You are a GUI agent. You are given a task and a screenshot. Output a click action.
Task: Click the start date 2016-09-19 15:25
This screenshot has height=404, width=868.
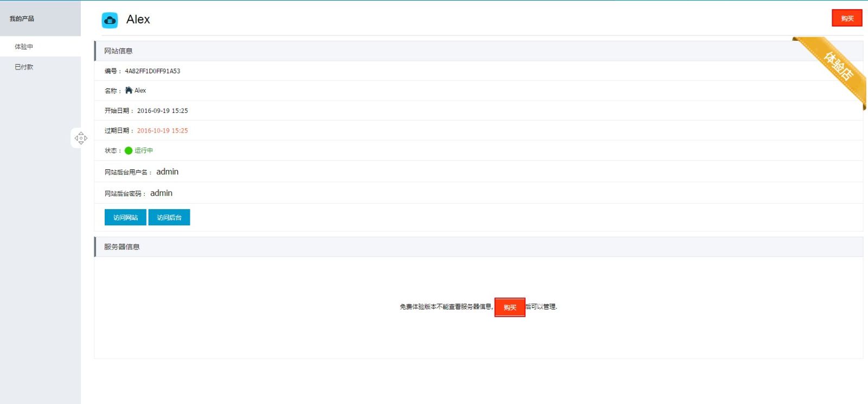162,111
